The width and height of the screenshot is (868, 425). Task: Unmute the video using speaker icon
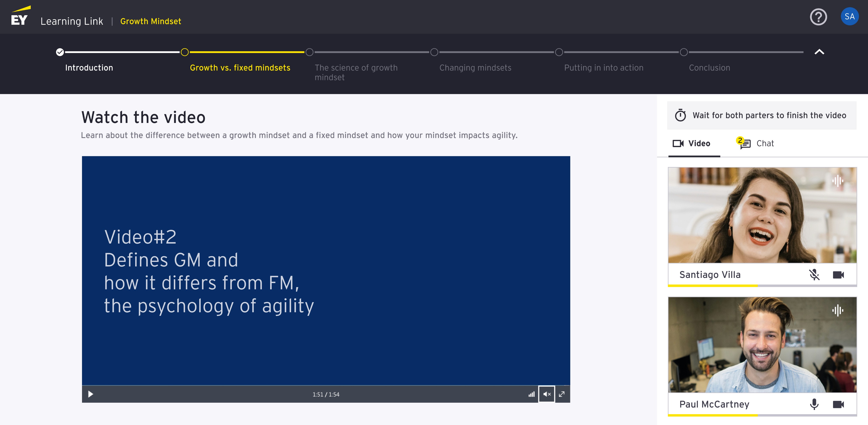547,394
